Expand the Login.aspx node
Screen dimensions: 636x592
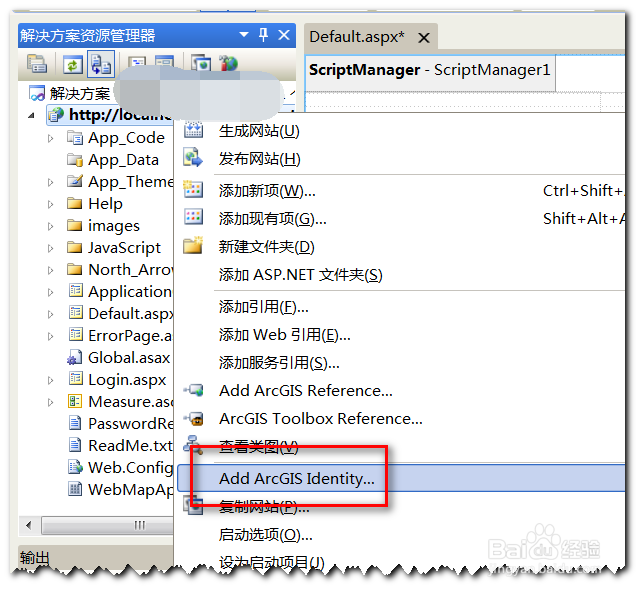tap(50, 380)
